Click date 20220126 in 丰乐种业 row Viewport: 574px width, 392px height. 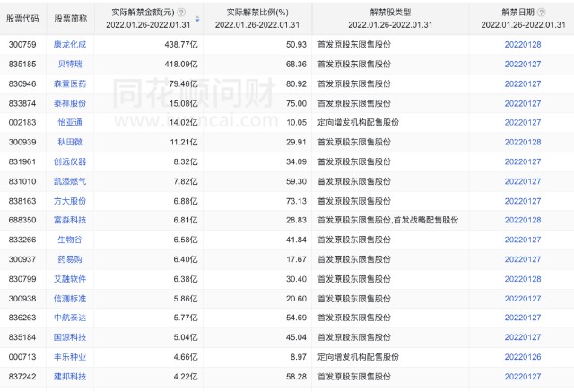tap(523, 357)
